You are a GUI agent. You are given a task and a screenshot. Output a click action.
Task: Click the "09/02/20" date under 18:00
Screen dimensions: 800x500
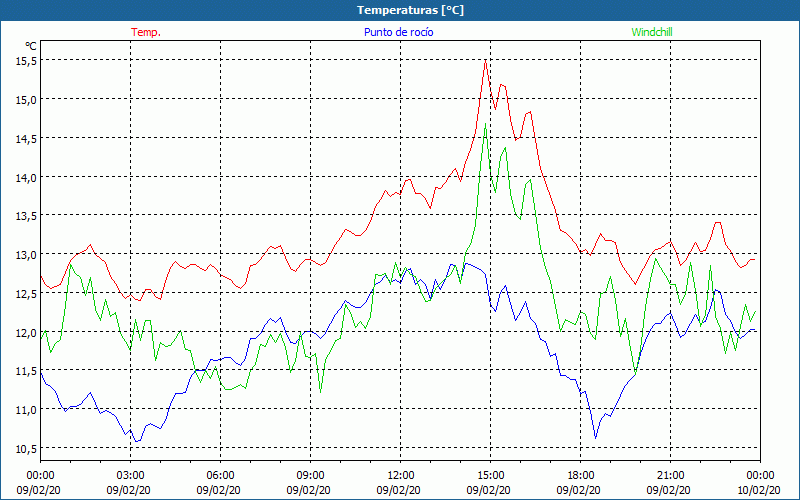coord(579,490)
